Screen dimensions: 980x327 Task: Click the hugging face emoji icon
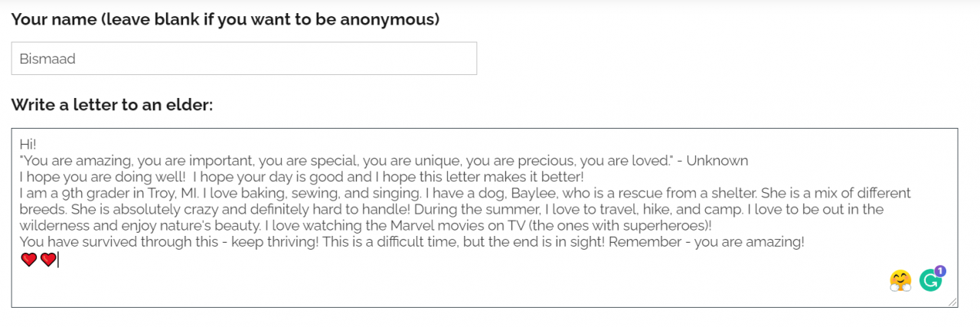coord(901,281)
